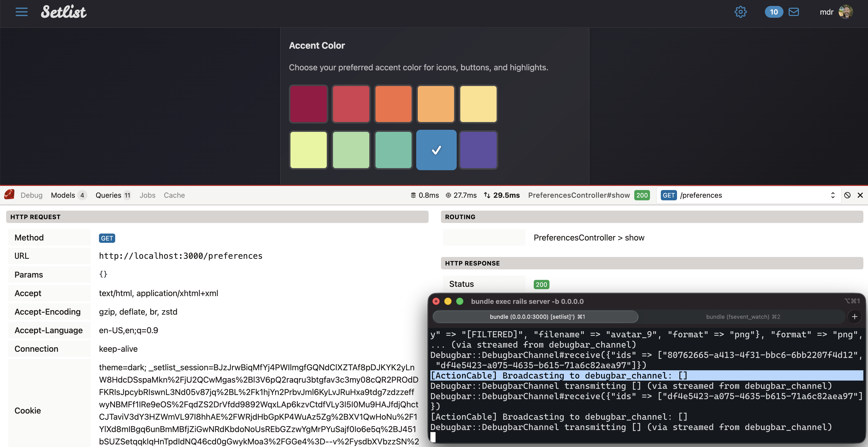Click the pale yellow accent swatch

(x=478, y=104)
